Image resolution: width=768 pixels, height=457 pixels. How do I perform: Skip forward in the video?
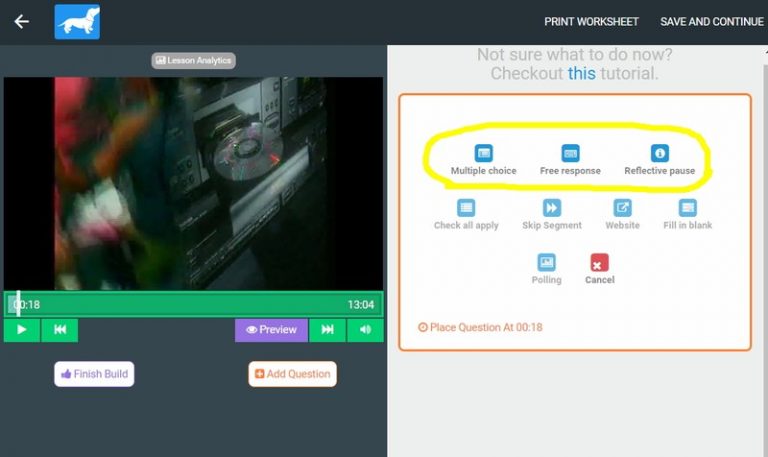coord(327,330)
